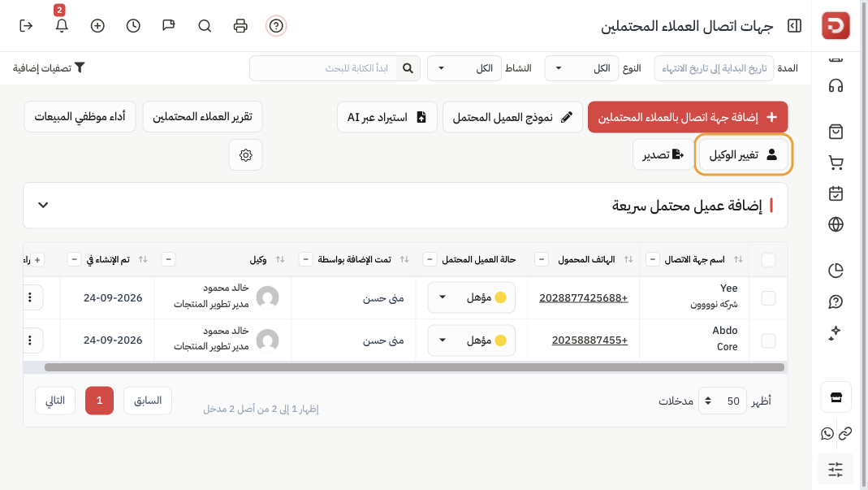This screenshot has width=868, height=490.
Task: Click استيراد عبر AI button
Action: tap(387, 117)
